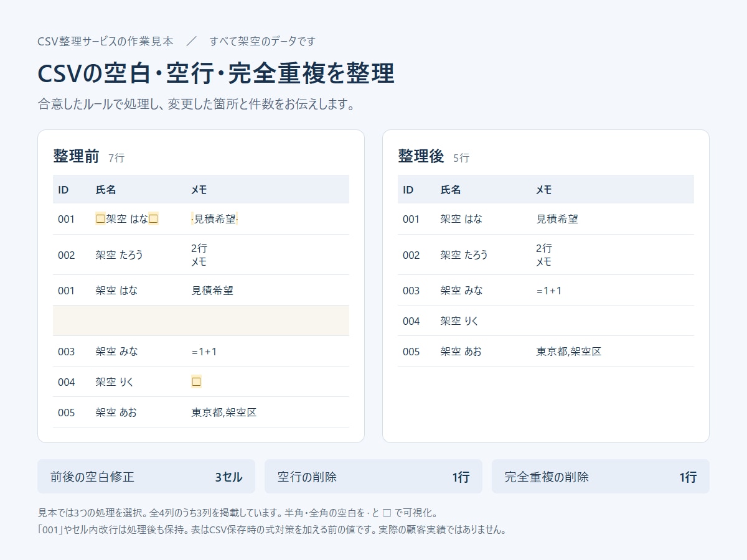The width and height of the screenshot is (747, 560).
Task: Click the 氏名 column header in 整理前 table
Action: pyautogui.click(x=106, y=190)
